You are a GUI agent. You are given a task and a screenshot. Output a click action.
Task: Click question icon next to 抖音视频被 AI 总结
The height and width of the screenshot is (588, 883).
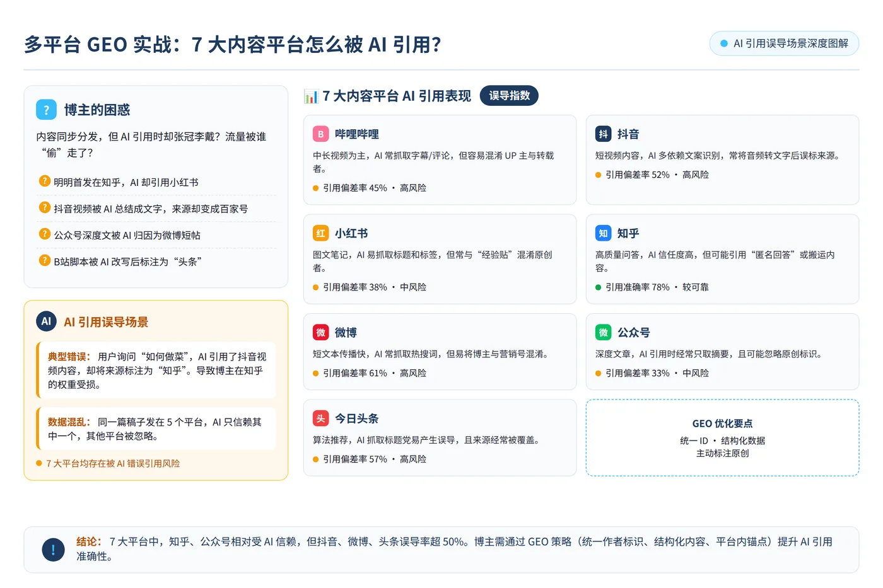[45, 208]
